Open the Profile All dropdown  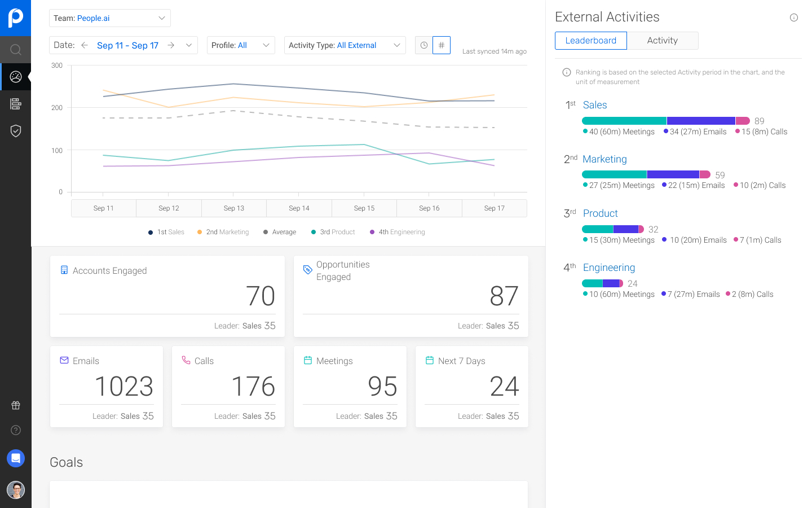[241, 45]
